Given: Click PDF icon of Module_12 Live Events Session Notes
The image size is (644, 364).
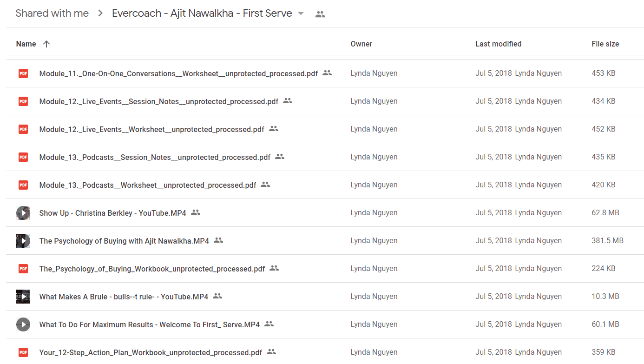Looking at the screenshot, I should pyautogui.click(x=23, y=101).
